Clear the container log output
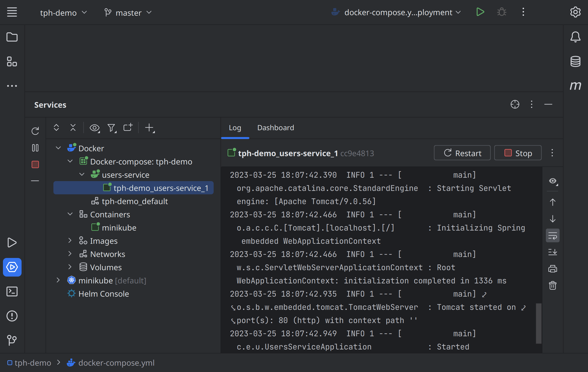588x372 pixels. [x=553, y=285]
